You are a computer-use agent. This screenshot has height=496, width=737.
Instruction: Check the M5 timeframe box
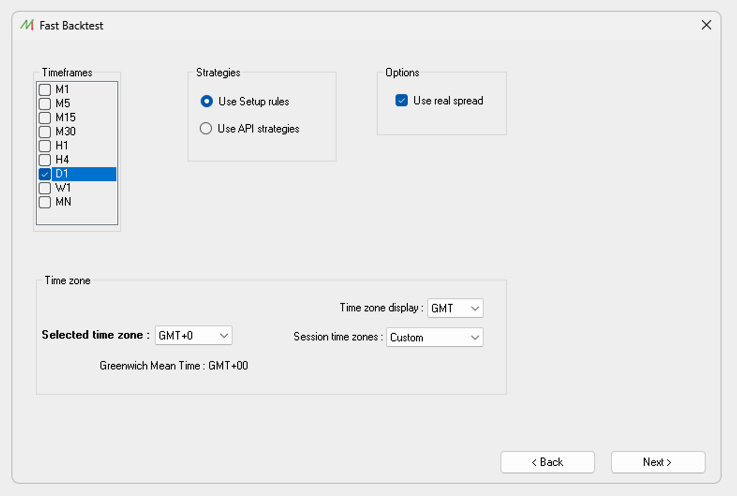tap(45, 104)
